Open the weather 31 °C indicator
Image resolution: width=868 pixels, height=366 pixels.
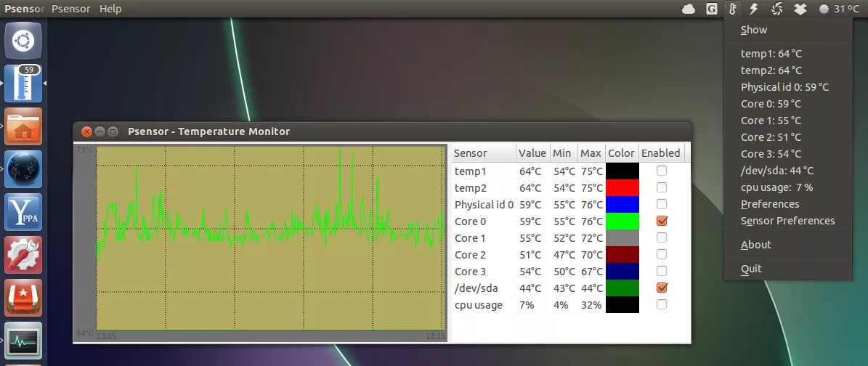[x=839, y=9]
